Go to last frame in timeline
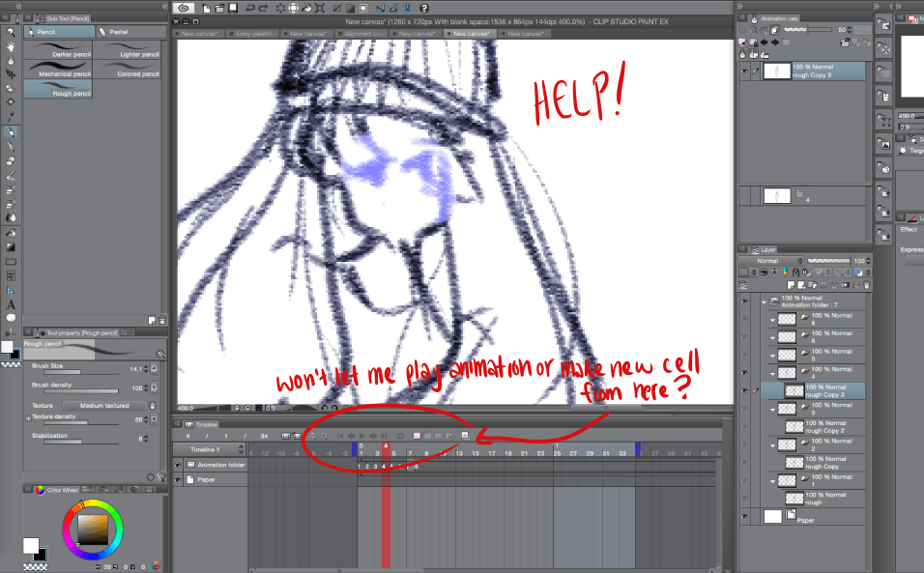Image resolution: width=924 pixels, height=573 pixels. point(385,436)
